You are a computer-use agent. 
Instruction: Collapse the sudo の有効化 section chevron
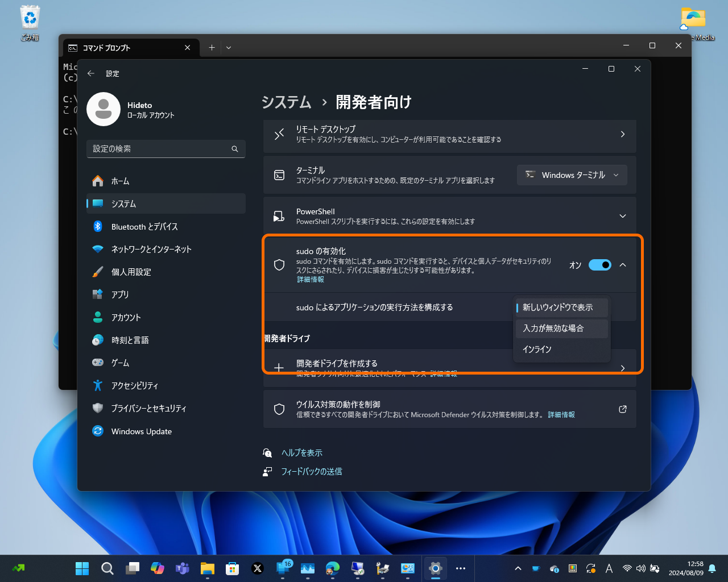623,265
